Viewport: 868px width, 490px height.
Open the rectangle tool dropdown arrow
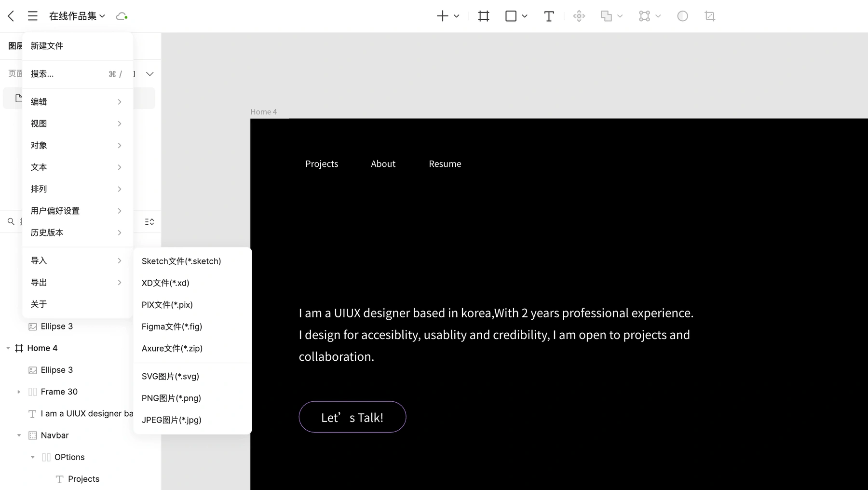pos(525,16)
